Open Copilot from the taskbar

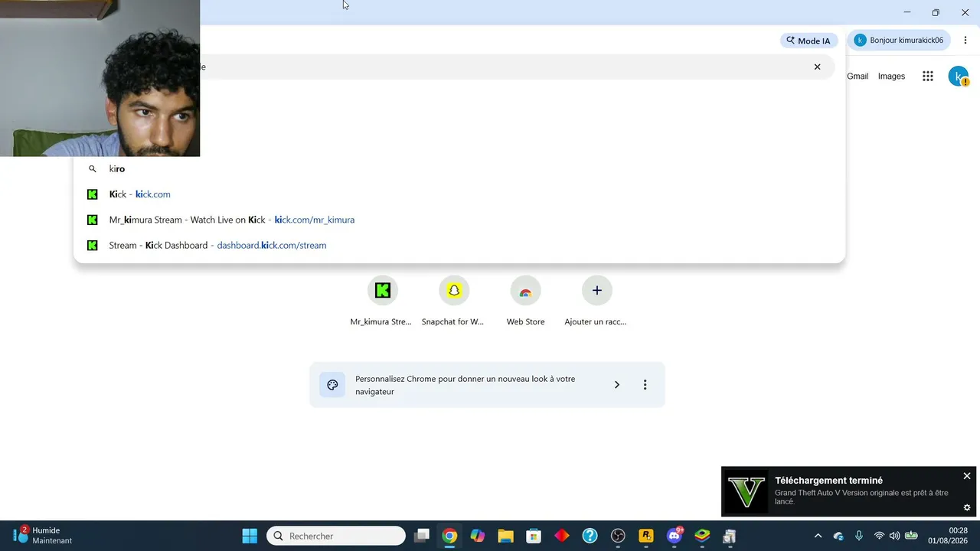(478, 536)
